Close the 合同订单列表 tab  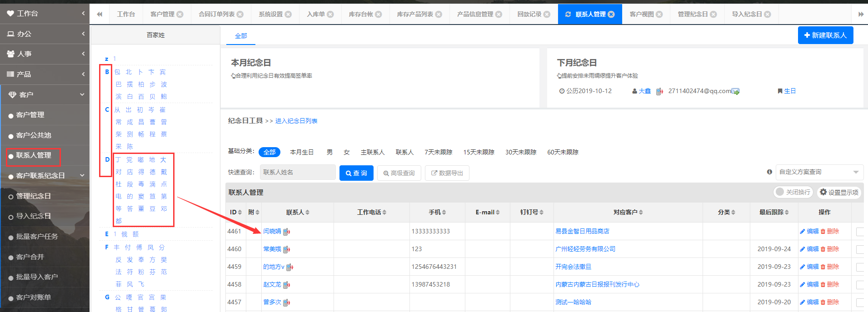click(240, 14)
